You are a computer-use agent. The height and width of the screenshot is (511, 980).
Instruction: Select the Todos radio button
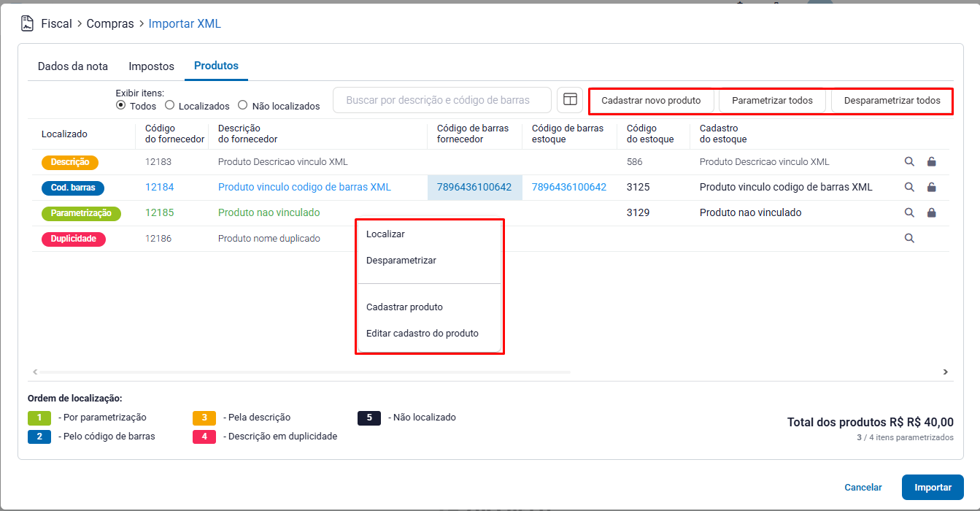click(x=121, y=106)
